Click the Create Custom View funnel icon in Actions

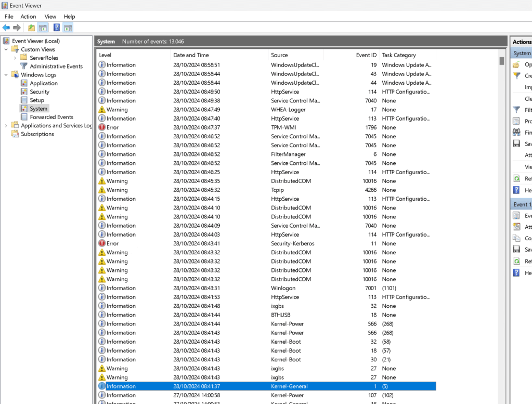(516, 75)
